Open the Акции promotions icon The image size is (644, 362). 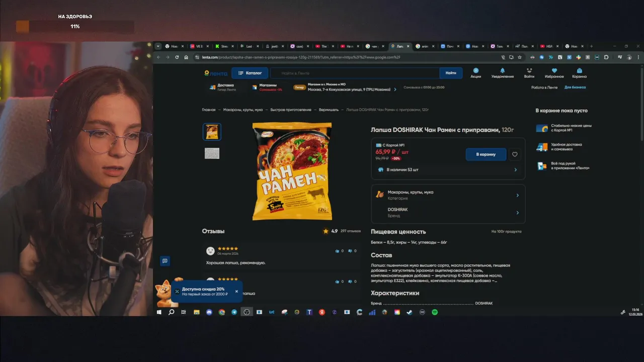coord(475,73)
